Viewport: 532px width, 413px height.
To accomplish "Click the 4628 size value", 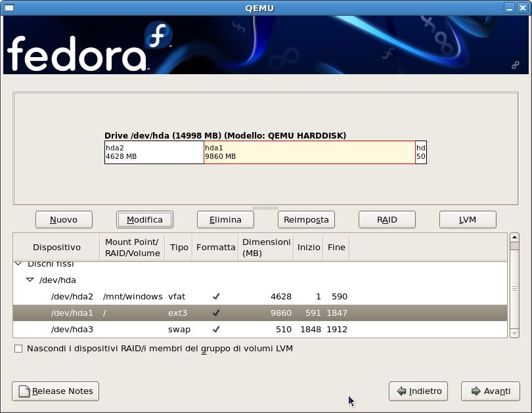I will pos(281,296).
